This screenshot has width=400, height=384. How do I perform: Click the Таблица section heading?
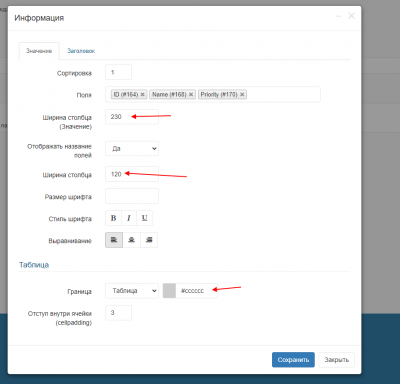(x=34, y=265)
